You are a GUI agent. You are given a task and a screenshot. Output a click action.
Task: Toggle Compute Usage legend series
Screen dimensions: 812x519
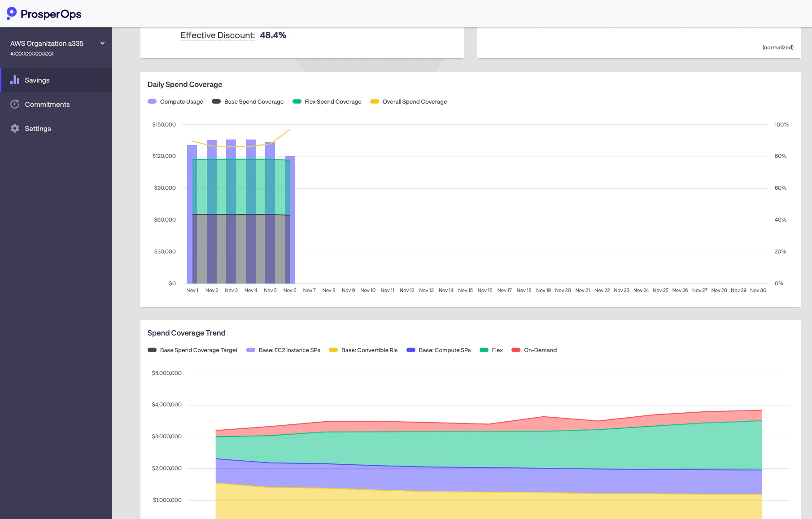click(x=175, y=102)
